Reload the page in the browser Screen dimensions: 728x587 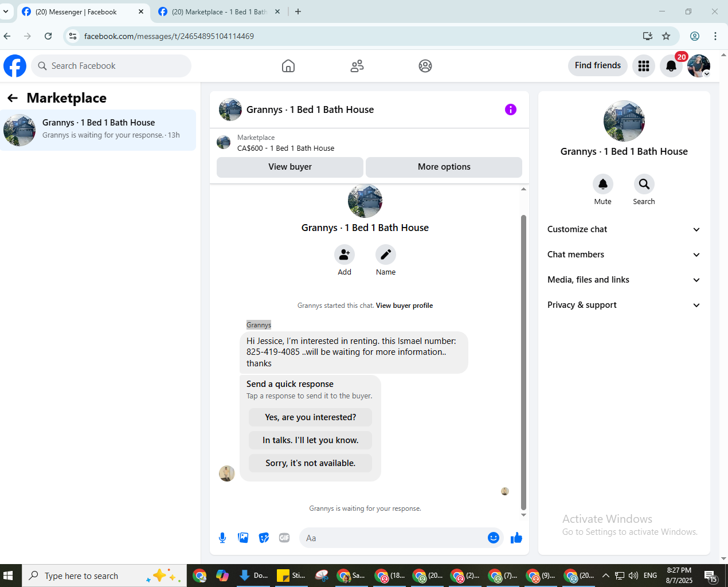[48, 36]
